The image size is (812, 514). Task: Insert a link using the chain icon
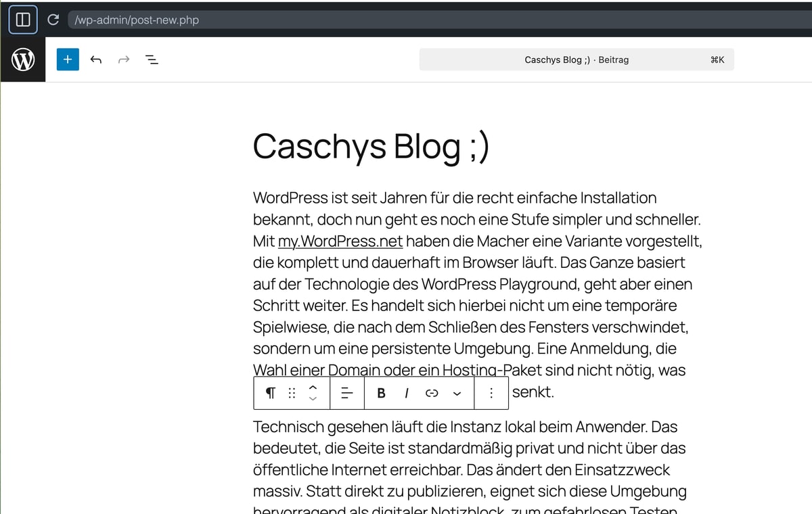point(431,392)
